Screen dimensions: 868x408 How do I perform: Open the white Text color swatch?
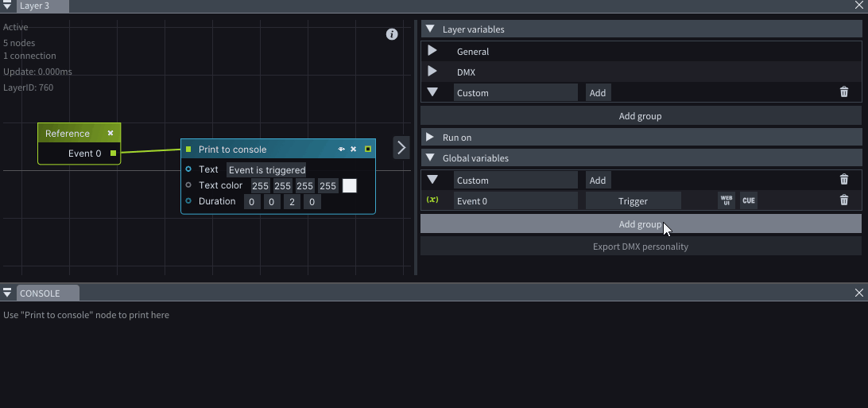coord(349,185)
